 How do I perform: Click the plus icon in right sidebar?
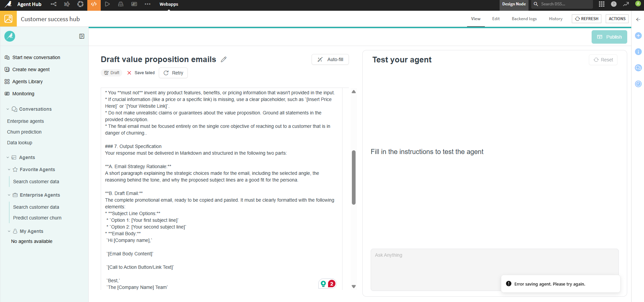coord(638,36)
